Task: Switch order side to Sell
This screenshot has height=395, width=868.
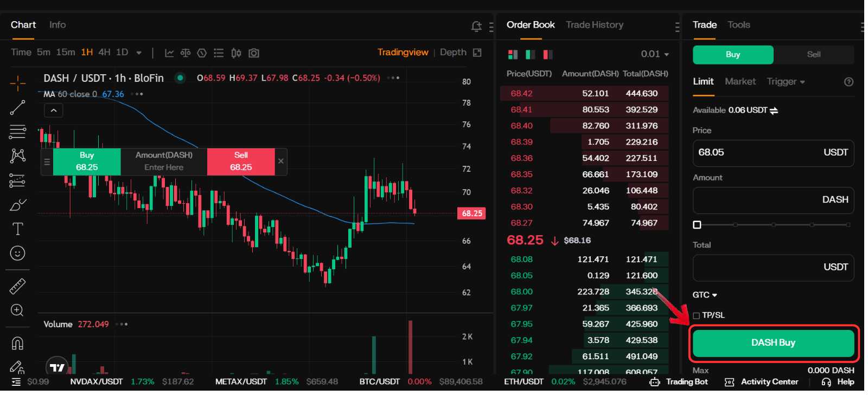Action: click(813, 55)
